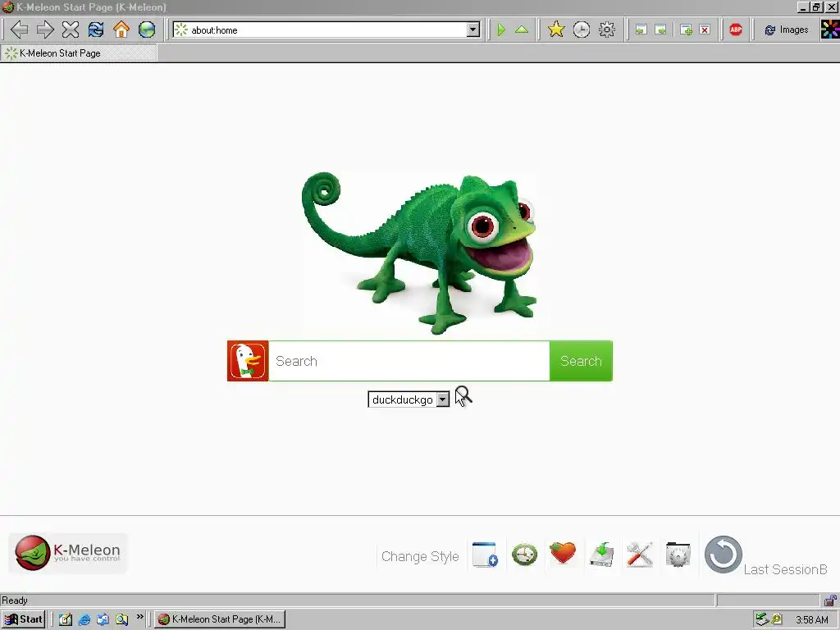Click the K-Meleon logo at bottom left
This screenshot has width=840, height=630.
click(68, 553)
